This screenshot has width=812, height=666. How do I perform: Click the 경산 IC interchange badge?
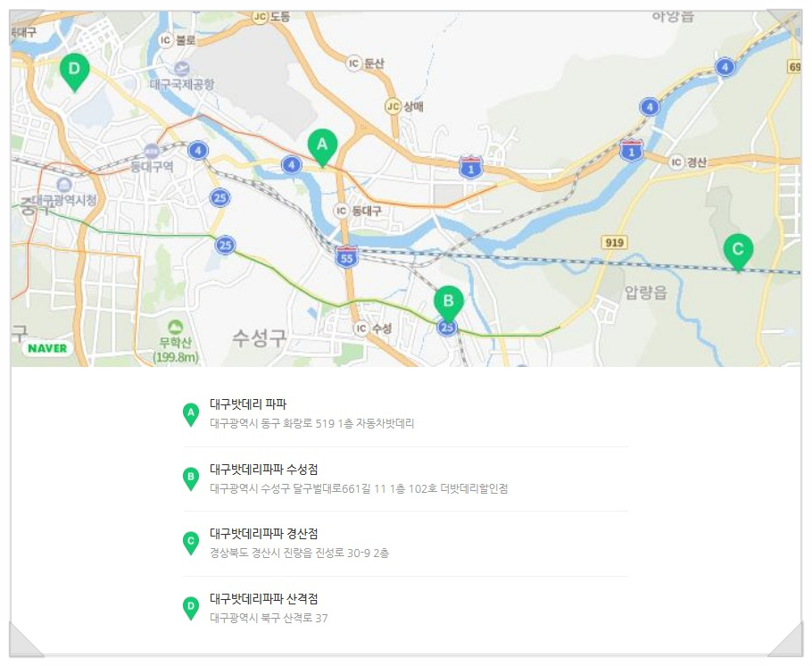pos(675,162)
